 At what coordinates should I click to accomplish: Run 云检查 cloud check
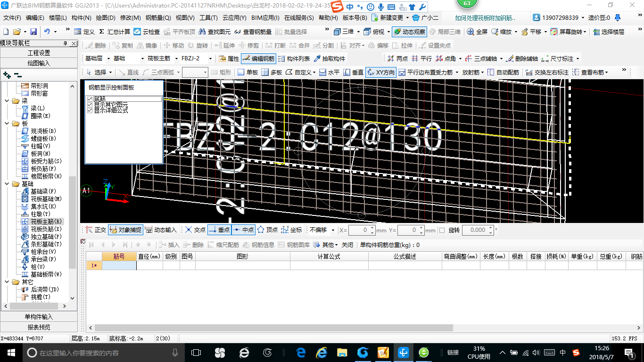coord(147,32)
